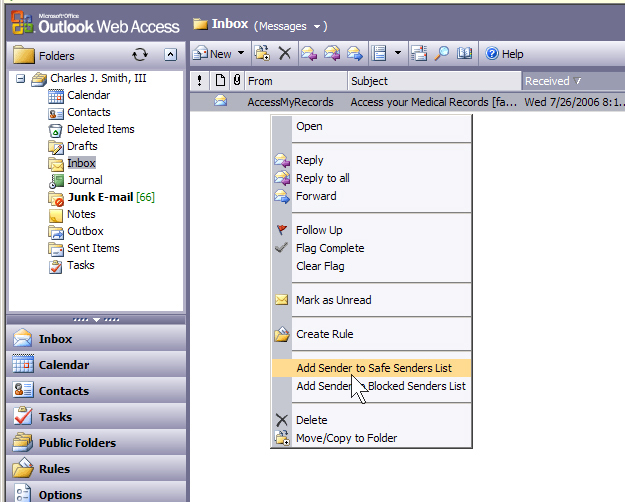
Task: Sort messages by the Subject column
Action: tap(434, 81)
